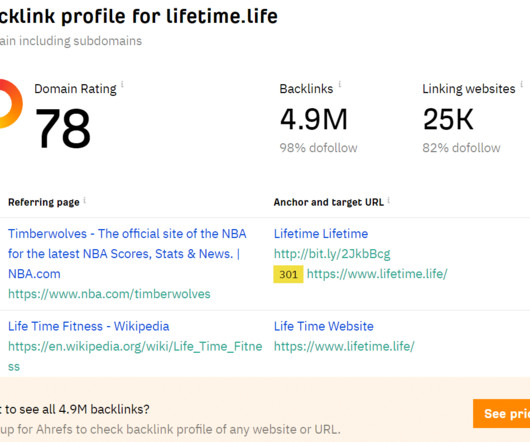Click the orange See pricing button
The image size is (530, 442).
pyautogui.click(x=502, y=414)
